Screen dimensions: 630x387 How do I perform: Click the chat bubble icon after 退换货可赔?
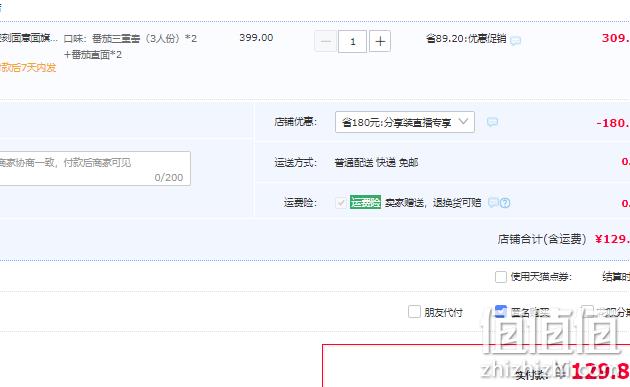click(x=493, y=203)
